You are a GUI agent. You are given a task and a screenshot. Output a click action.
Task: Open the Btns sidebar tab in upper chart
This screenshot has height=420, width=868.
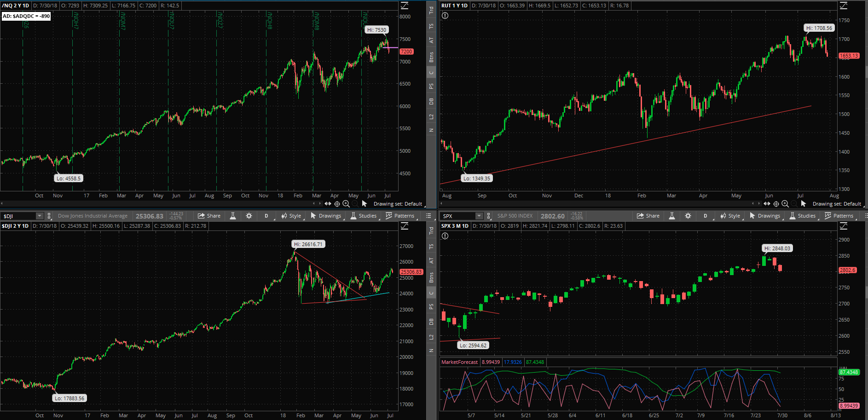(431, 57)
